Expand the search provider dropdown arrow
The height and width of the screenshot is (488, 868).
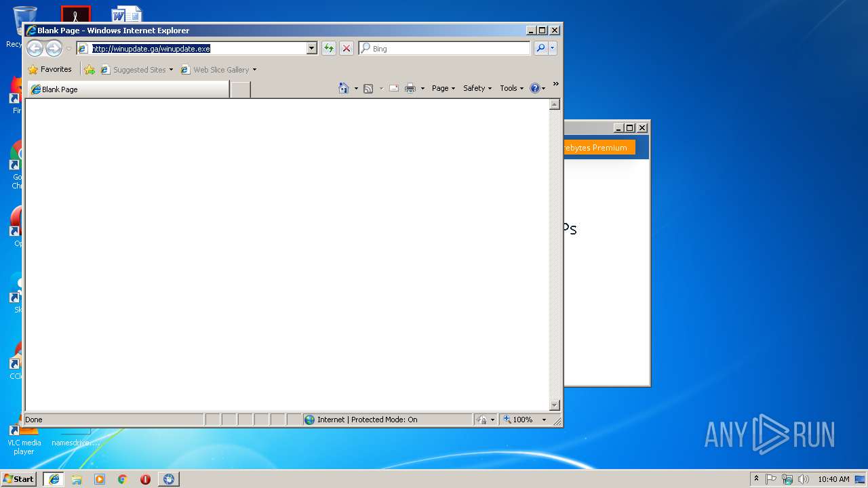(553, 48)
